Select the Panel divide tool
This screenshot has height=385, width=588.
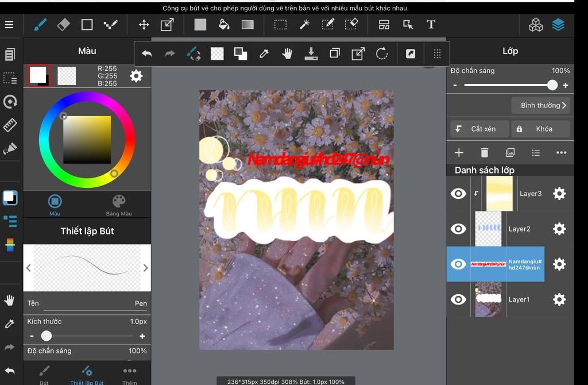pyautogui.click(x=384, y=25)
